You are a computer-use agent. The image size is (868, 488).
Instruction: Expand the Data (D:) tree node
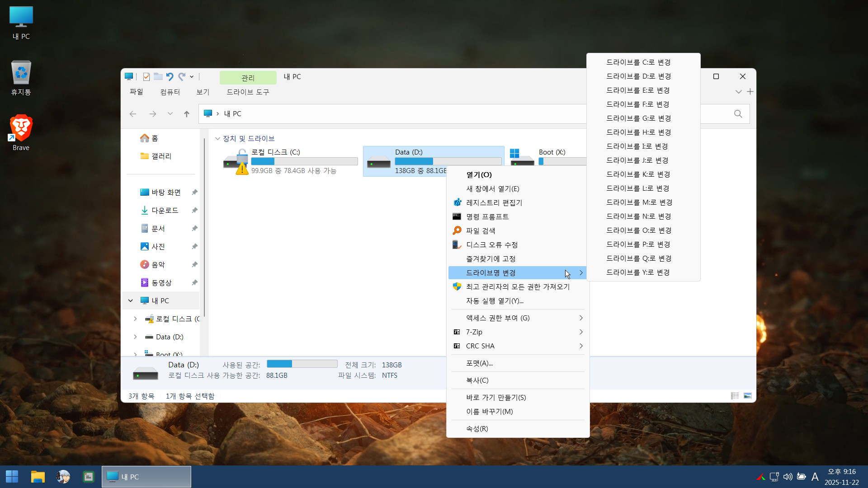click(135, 337)
